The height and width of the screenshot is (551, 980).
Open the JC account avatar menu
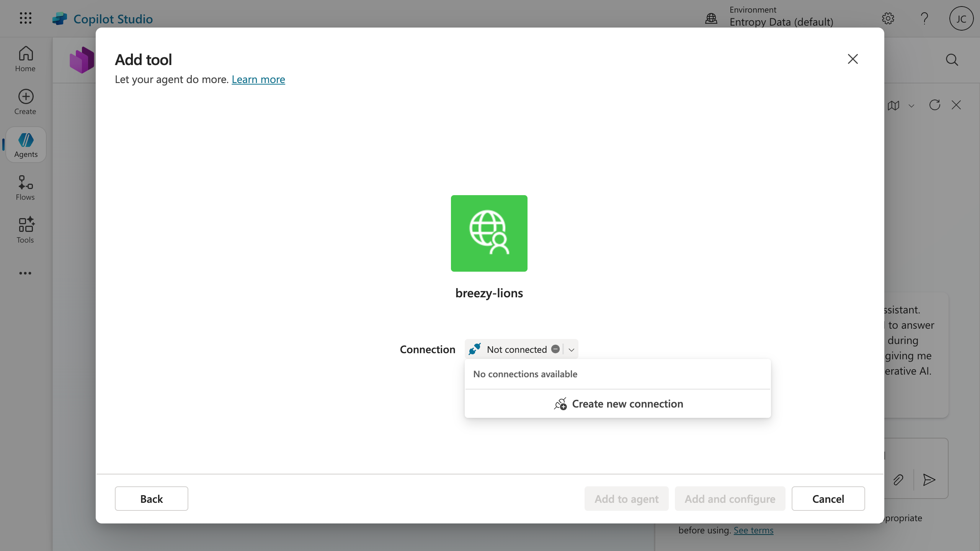(960, 18)
